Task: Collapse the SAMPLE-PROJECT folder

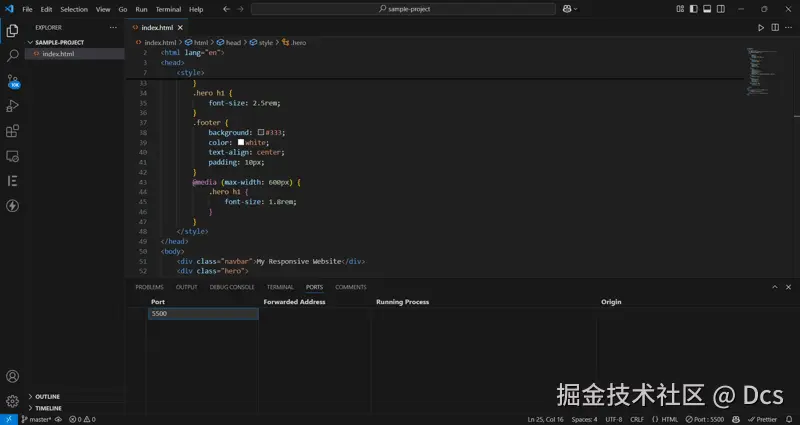Action: click(x=59, y=42)
